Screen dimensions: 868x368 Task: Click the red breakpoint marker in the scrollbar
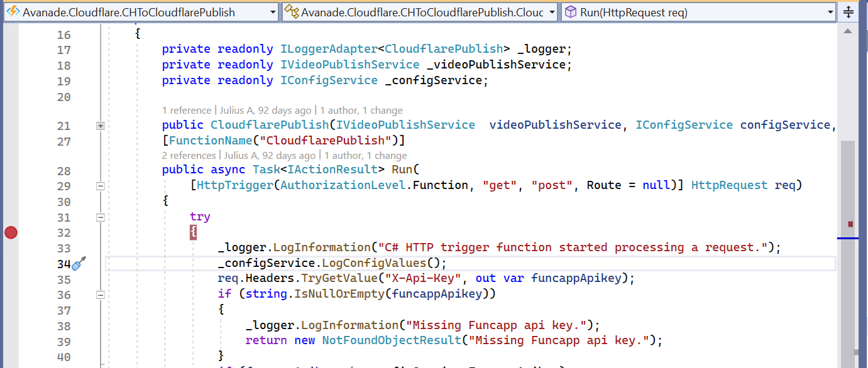coord(850,224)
